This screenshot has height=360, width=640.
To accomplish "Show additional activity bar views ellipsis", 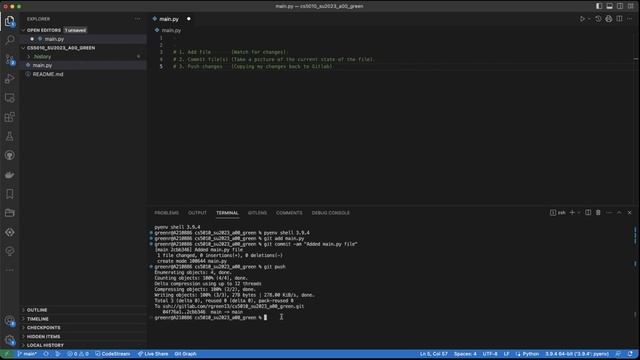I will point(9,270).
